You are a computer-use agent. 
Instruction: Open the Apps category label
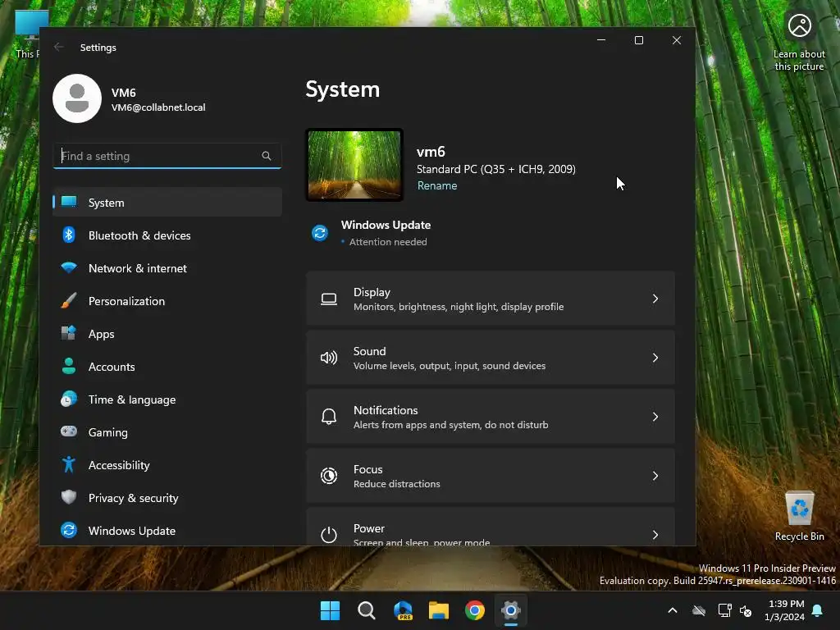pyautogui.click(x=101, y=335)
